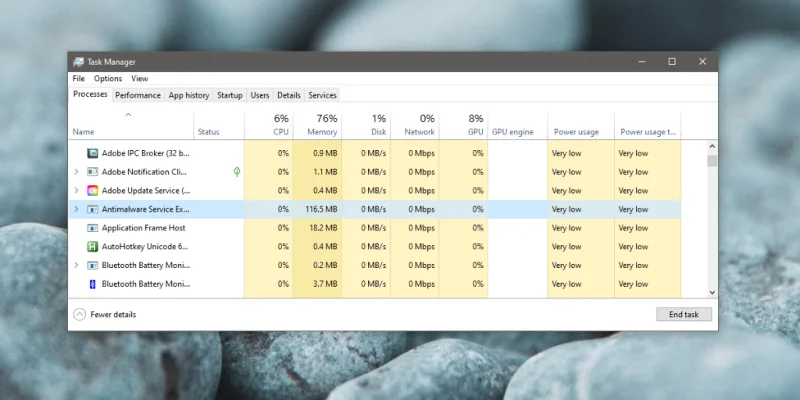Click the blue Bluetooth icon in the 3.7 MB row
Viewport: 800px width, 400px height.
point(92,284)
